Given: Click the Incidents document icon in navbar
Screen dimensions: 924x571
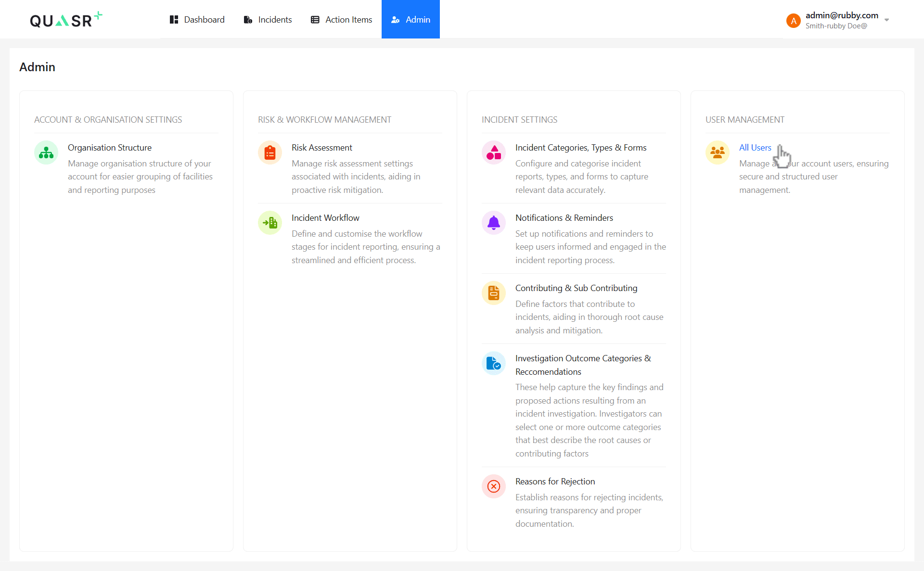Looking at the screenshot, I should coord(248,20).
